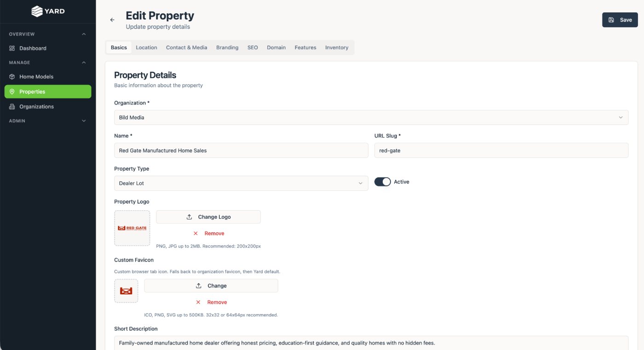644x350 pixels.
Task: Click the custom favicon thumbnail
Action: coord(126,291)
